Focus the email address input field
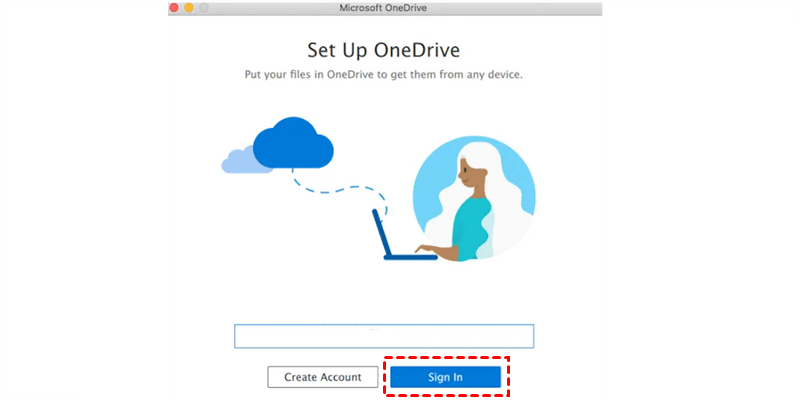This screenshot has width=800, height=400. 384,336
